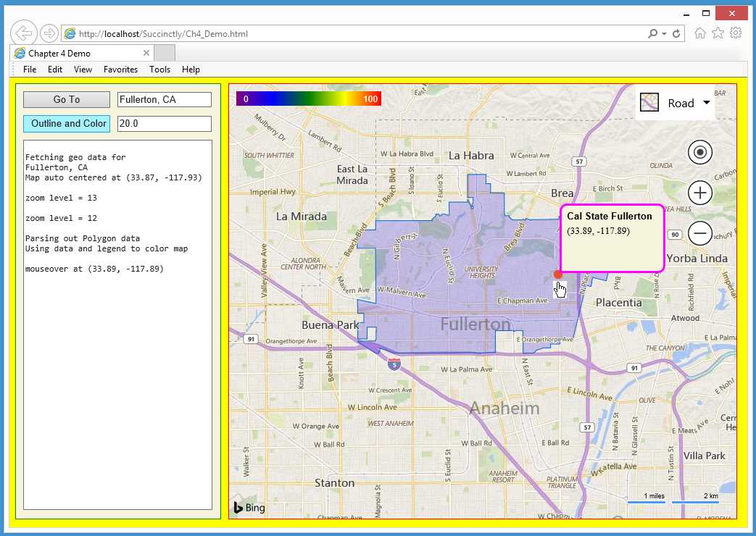Click the search magnifier in address bar

click(652, 33)
